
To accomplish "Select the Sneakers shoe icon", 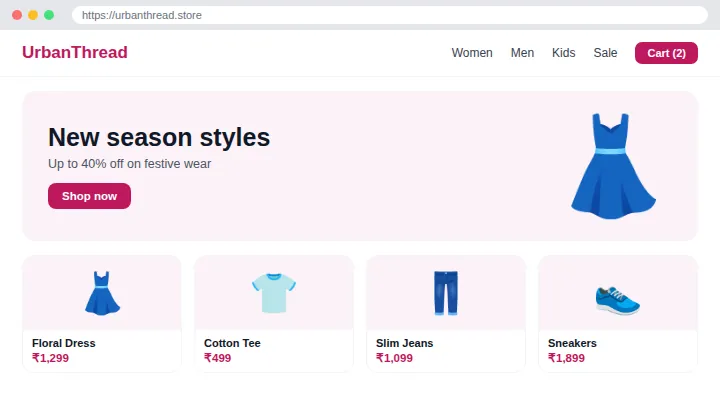I will (x=618, y=301).
